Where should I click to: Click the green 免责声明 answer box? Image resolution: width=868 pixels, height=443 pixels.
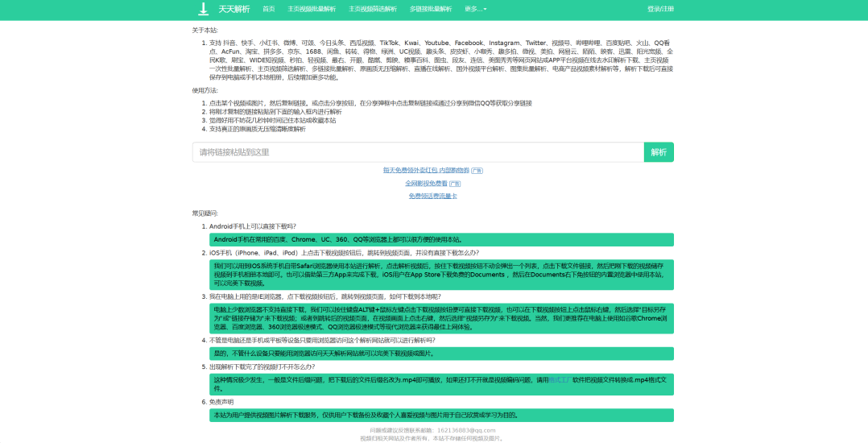coord(441,415)
